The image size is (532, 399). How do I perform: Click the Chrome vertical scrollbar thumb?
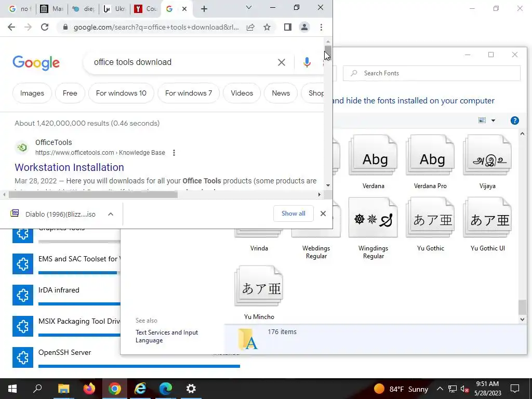click(328, 54)
